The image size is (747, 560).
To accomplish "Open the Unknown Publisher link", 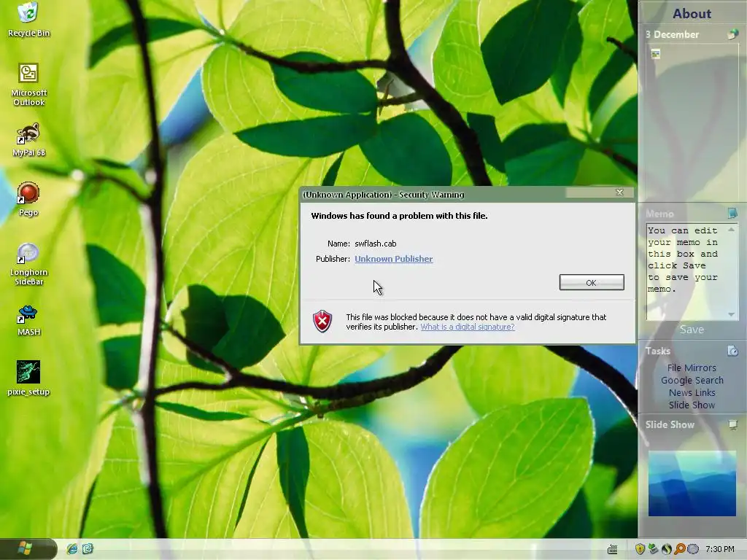I will pyautogui.click(x=393, y=259).
